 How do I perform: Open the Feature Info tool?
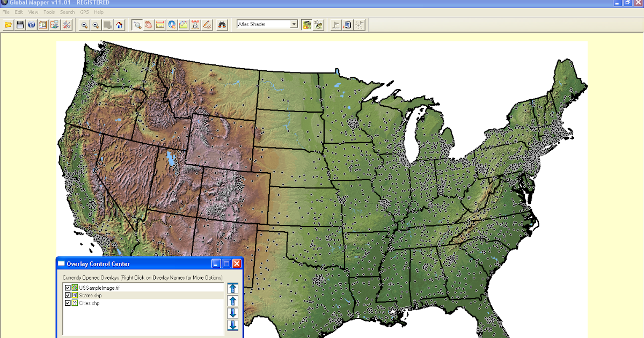(171, 24)
